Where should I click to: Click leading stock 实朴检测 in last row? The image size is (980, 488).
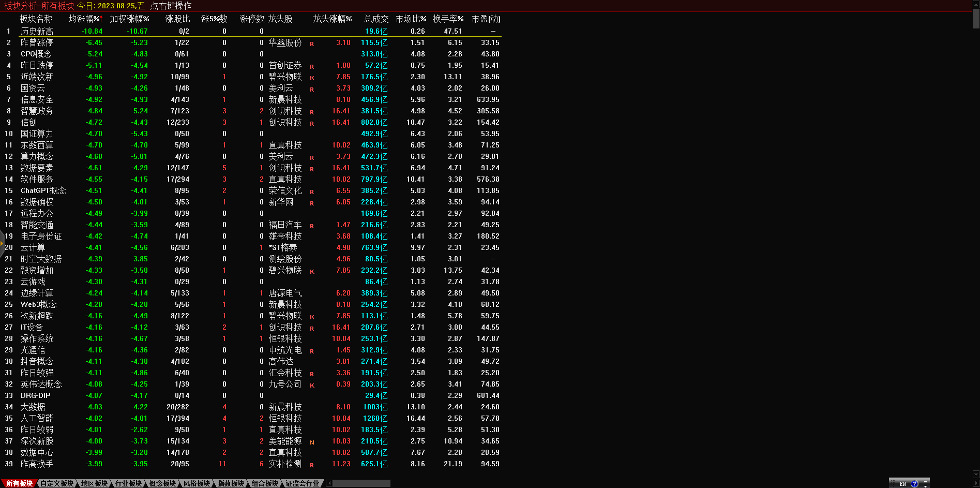pyautogui.click(x=285, y=464)
